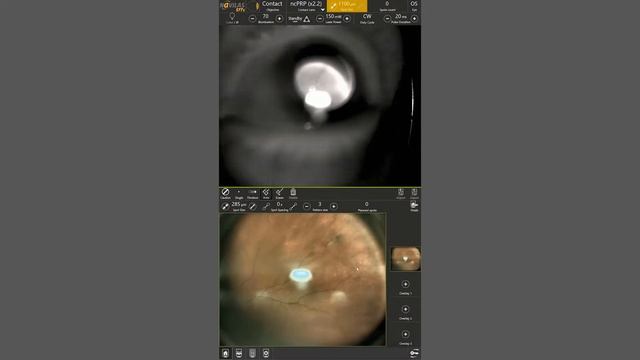This screenshot has width=640, height=360.
Task: Increase pattern size with the plus button
Action: (334, 207)
